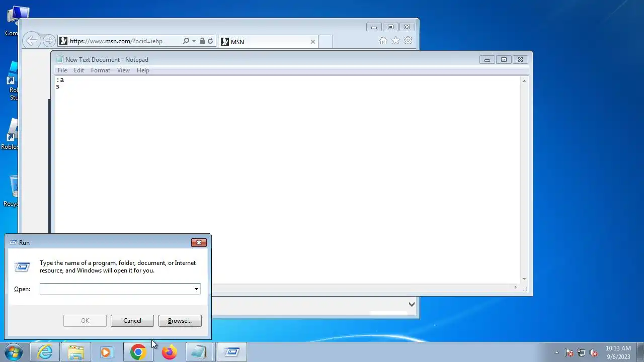This screenshot has width=644, height=362.
Task: Switch to Notepad via taskbar icon
Action: click(x=200, y=352)
